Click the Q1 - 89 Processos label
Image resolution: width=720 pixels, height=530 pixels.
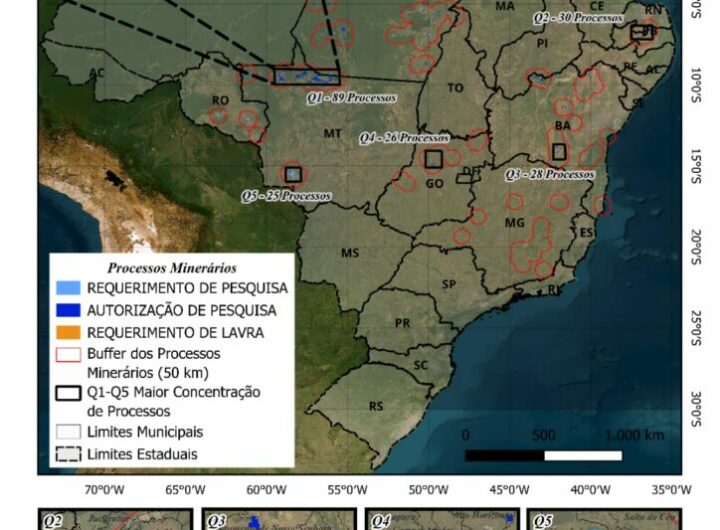pos(351,99)
